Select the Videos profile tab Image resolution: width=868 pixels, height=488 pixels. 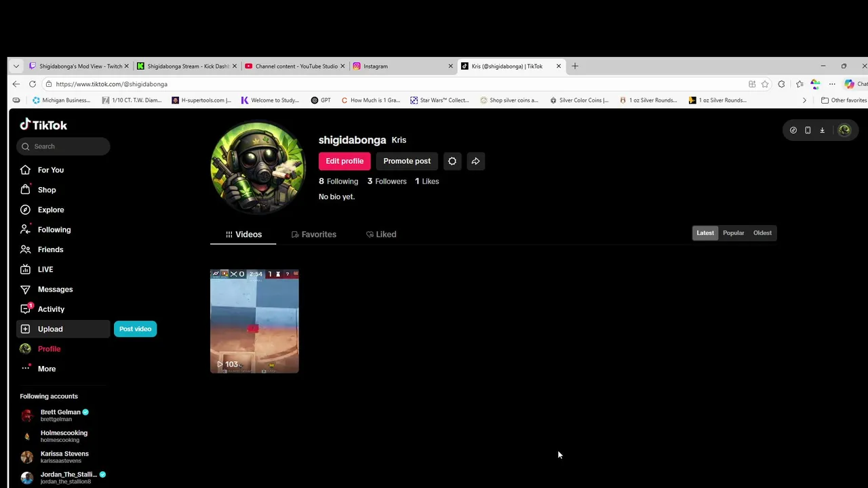[243, 235]
